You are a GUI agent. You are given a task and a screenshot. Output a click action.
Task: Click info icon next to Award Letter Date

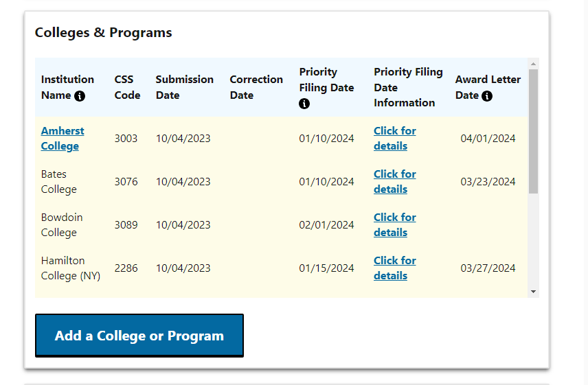[x=487, y=96]
